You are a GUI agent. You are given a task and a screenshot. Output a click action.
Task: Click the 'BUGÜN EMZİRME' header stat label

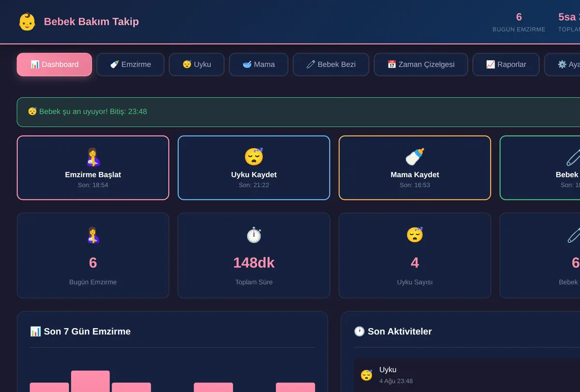click(x=519, y=29)
